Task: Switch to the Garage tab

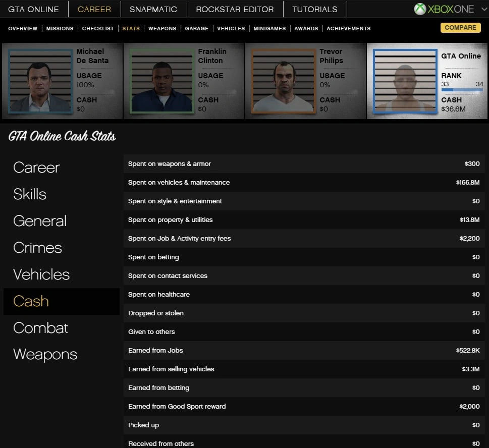Action: coord(197,28)
